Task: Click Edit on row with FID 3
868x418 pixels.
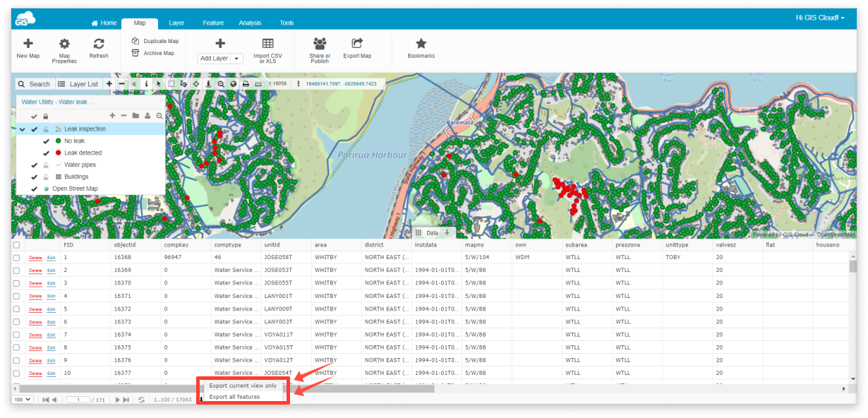Action: [x=50, y=282]
